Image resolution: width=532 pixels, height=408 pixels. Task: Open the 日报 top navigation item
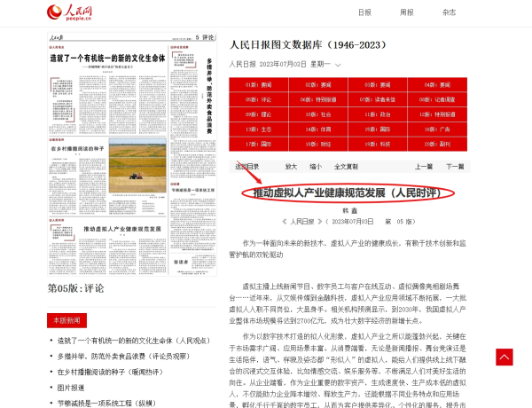click(x=364, y=12)
